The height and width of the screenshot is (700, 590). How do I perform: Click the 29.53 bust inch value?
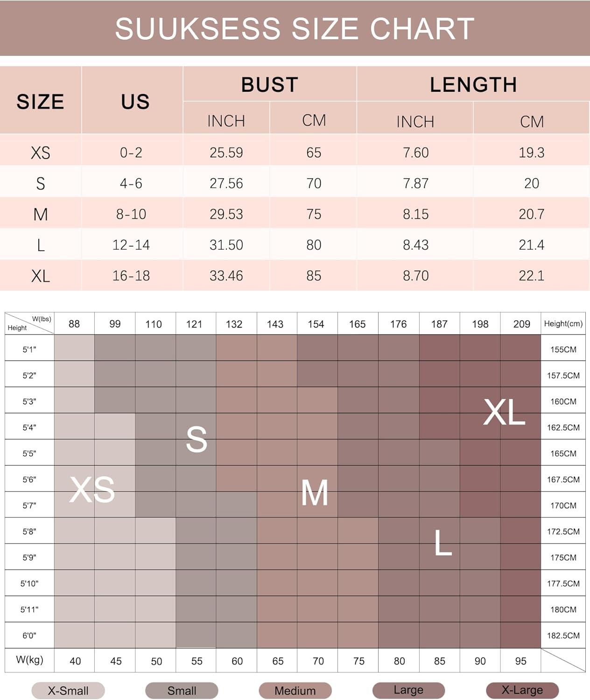pos(226,214)
